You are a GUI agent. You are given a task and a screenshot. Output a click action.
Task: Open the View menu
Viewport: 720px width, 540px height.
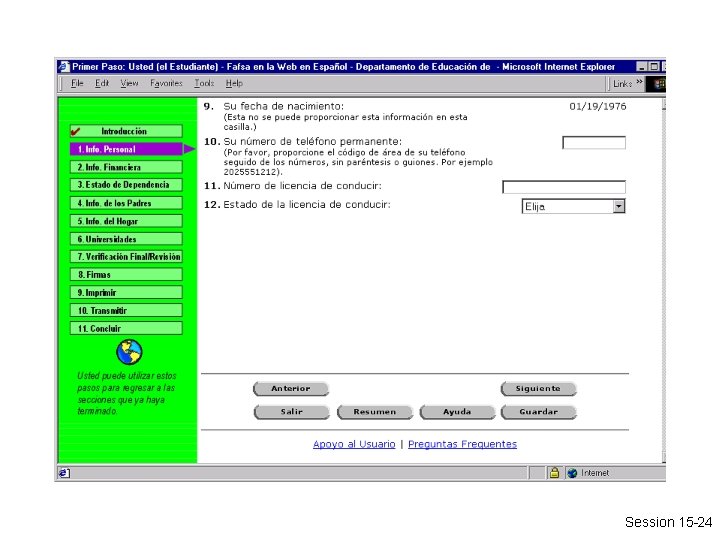tap(129, 84)
